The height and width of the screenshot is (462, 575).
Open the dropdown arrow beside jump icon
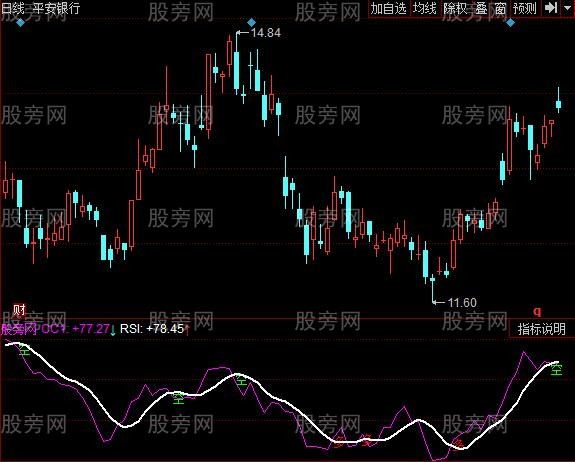point(567,8)
